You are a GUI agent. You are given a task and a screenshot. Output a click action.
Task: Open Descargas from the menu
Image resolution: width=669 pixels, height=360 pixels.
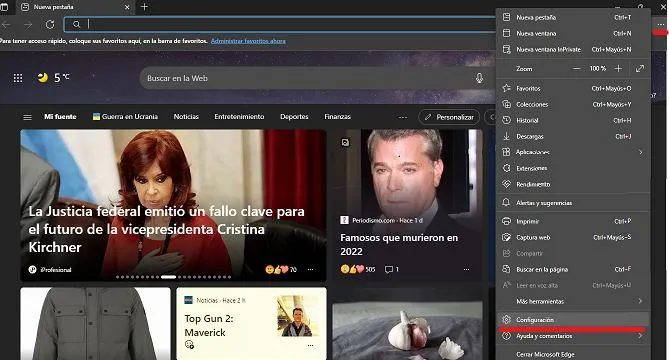[x=573, y=136]
